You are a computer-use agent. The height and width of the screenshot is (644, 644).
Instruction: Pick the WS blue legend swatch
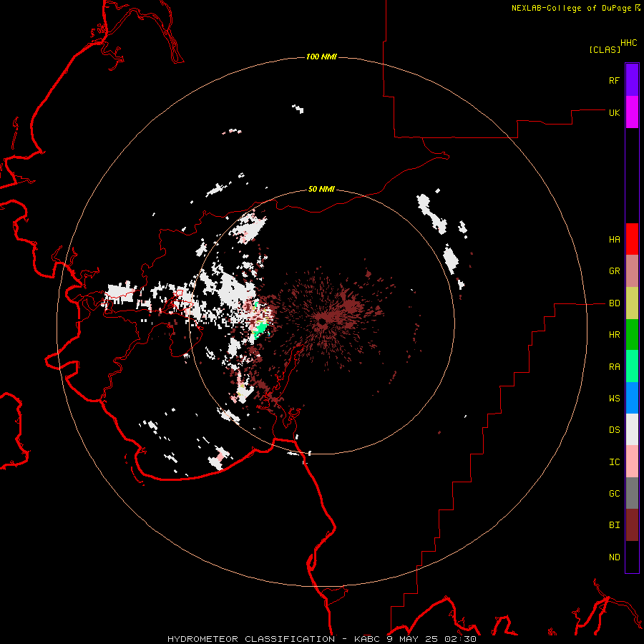(632, 398)
